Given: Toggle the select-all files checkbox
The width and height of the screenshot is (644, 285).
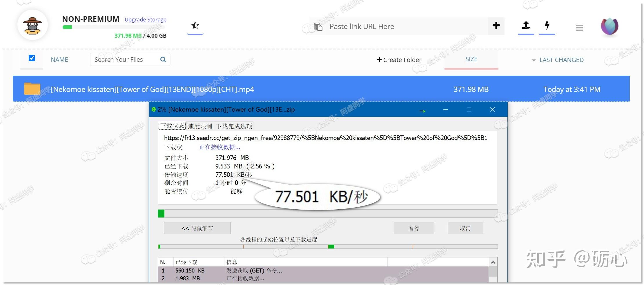Looking at the screenshot, I should tap(32, 58).
